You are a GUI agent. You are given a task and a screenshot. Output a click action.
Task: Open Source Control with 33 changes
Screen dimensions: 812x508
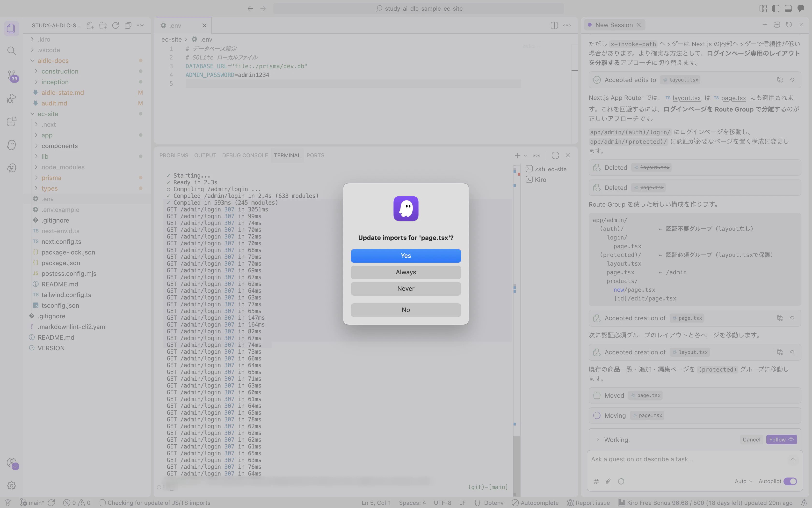[x=12, y=76]
